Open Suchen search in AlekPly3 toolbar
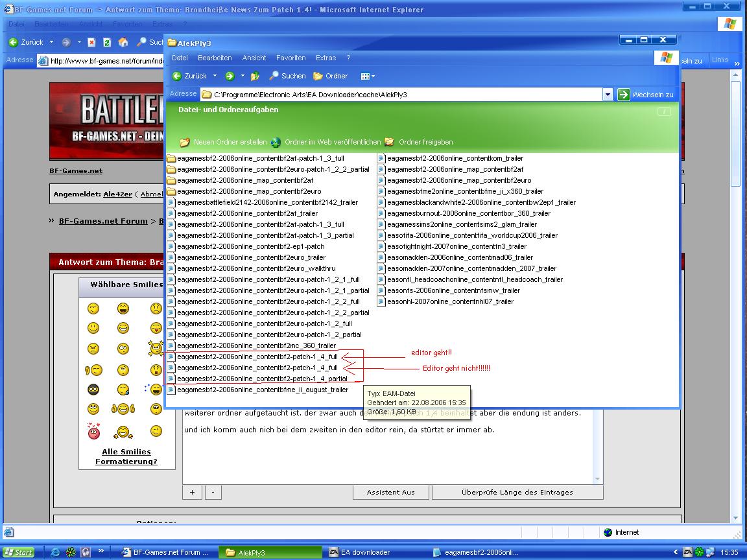 coord(287,76)
